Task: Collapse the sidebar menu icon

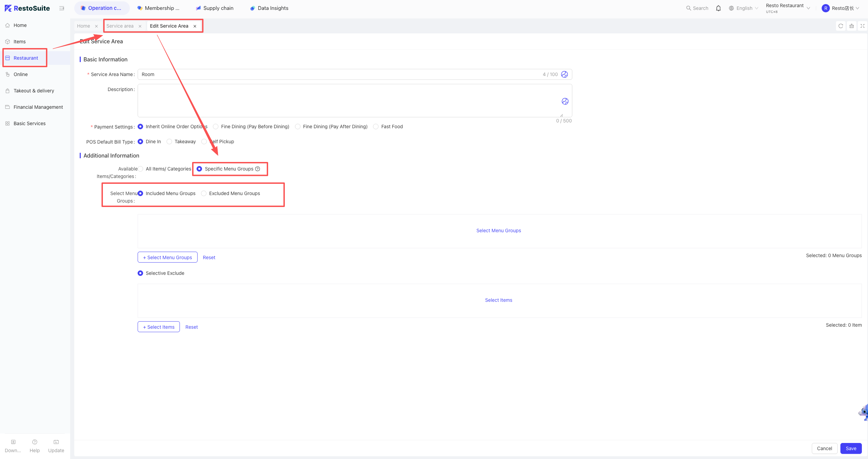Action: tap(62, 8)
